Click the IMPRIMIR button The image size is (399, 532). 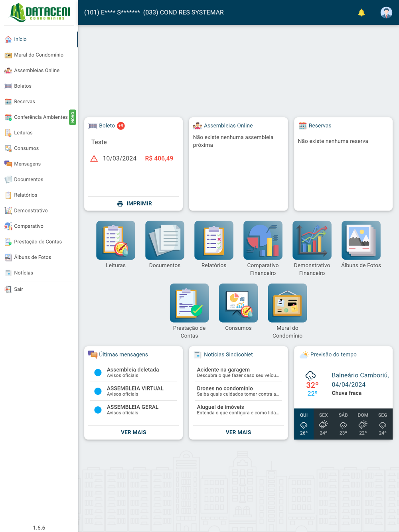(134, 203)
